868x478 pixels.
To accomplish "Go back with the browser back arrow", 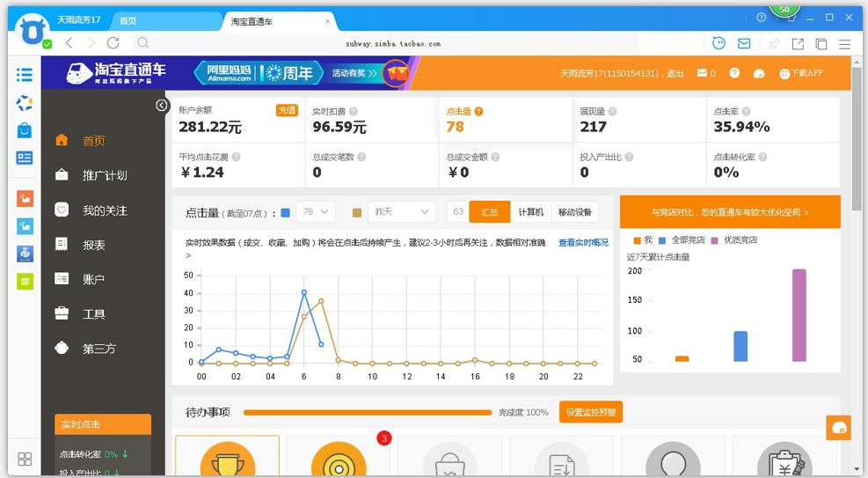I will [x=69, y=43].
